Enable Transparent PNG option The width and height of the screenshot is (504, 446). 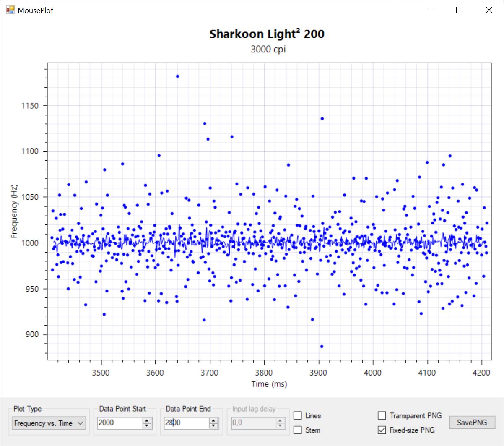click(382, 416)
